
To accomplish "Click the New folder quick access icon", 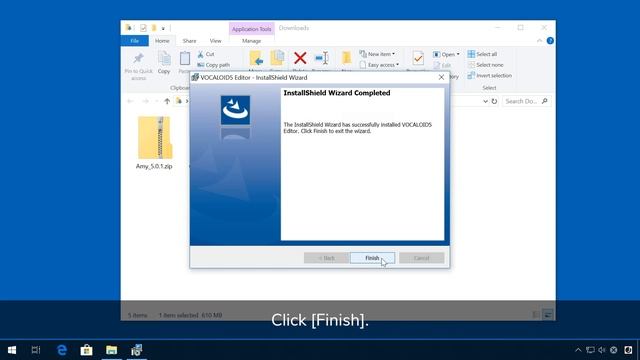I will click(154, 28).
